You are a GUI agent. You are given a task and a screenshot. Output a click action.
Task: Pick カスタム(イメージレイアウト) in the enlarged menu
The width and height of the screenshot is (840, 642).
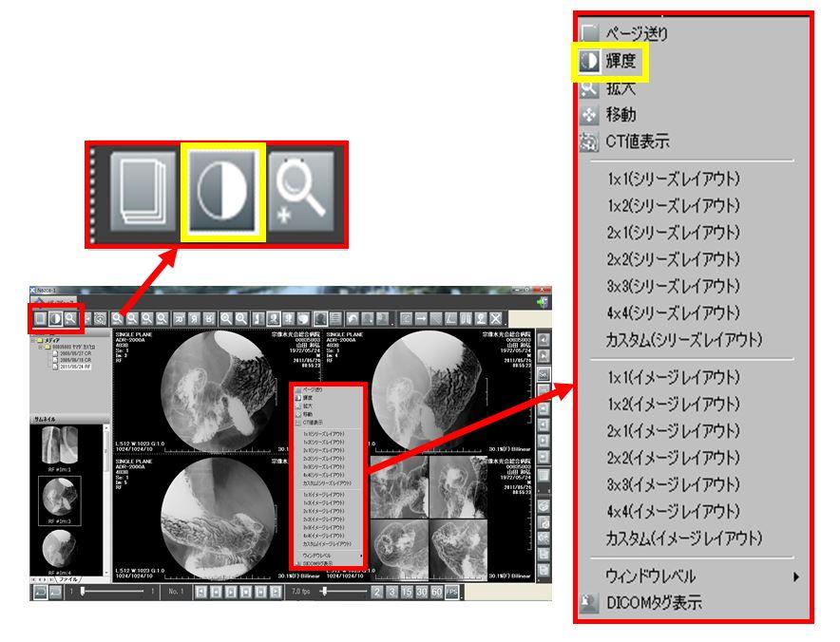click(x=683, y=538)
